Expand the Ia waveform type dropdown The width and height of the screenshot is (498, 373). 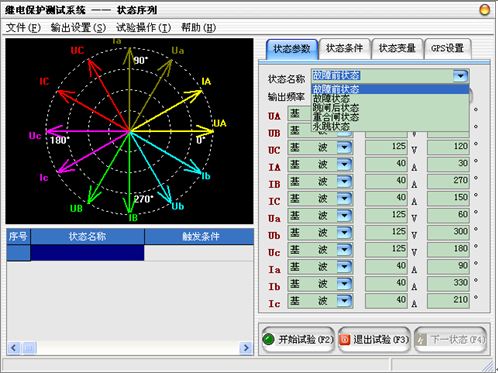pyautogui.click(x=345, y=266)
